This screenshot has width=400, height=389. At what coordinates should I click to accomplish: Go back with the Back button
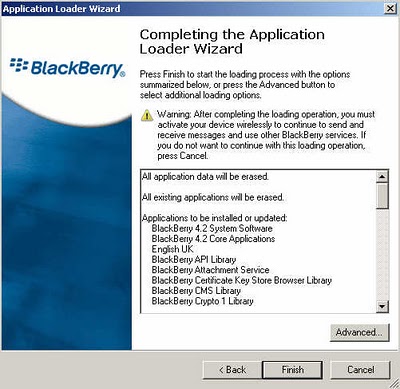point(232,370)
